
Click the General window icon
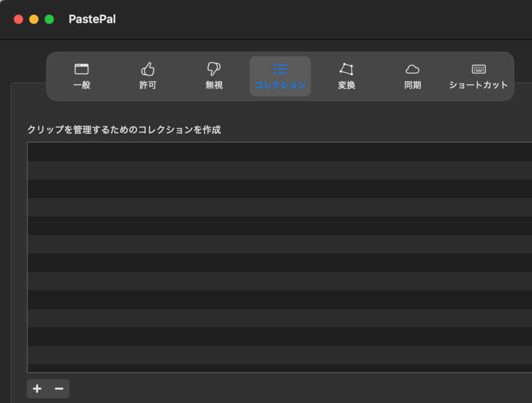coord(82,69)
